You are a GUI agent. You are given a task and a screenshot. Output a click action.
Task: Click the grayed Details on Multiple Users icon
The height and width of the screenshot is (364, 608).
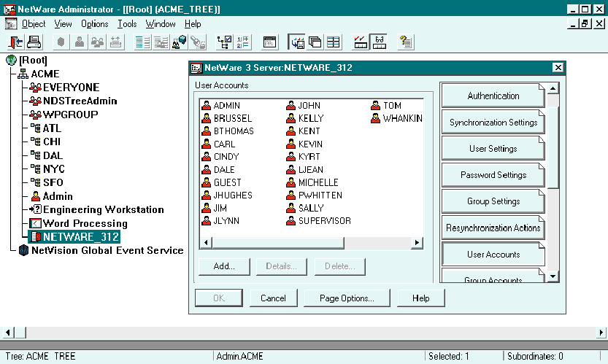[161, 42]
